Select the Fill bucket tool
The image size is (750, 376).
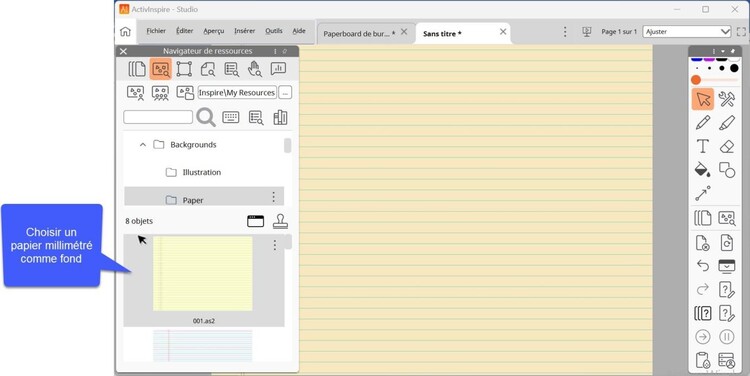(x=702, y=170)
